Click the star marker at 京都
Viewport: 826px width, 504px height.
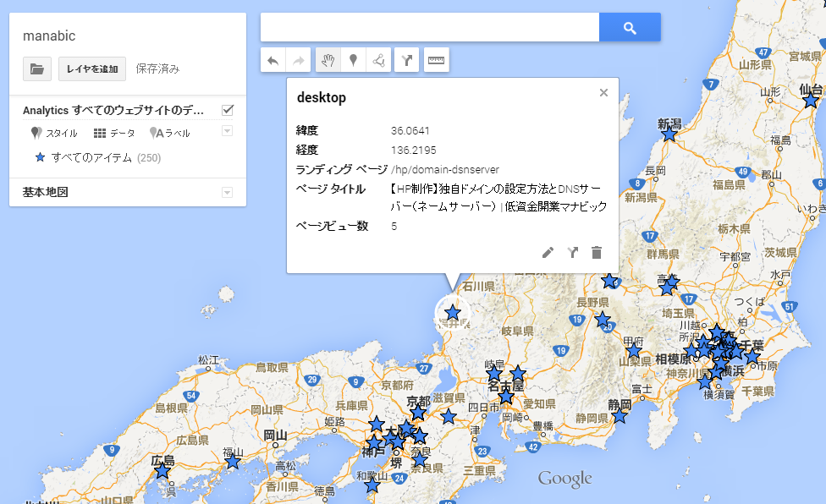click(x=418, y=412)
